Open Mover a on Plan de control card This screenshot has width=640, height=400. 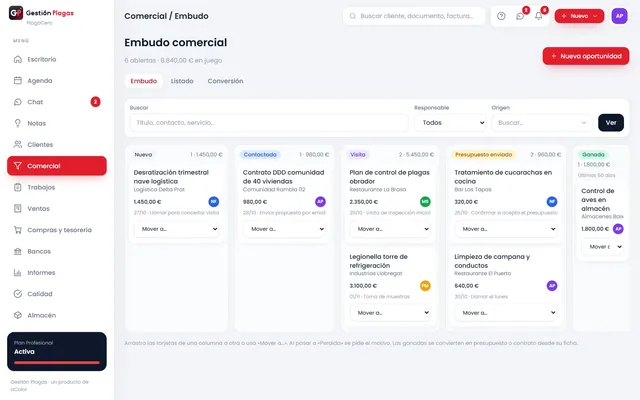click(390, 229)
